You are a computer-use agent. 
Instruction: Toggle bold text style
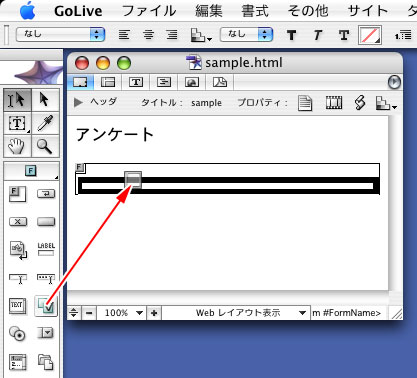[x=291, y=35]
